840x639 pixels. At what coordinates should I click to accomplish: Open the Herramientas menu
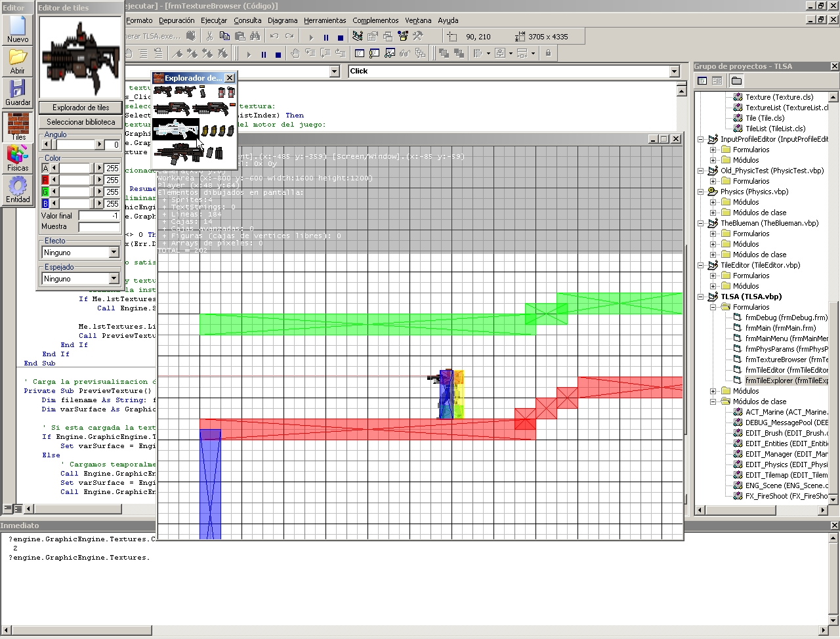click(x=325, y=20)
